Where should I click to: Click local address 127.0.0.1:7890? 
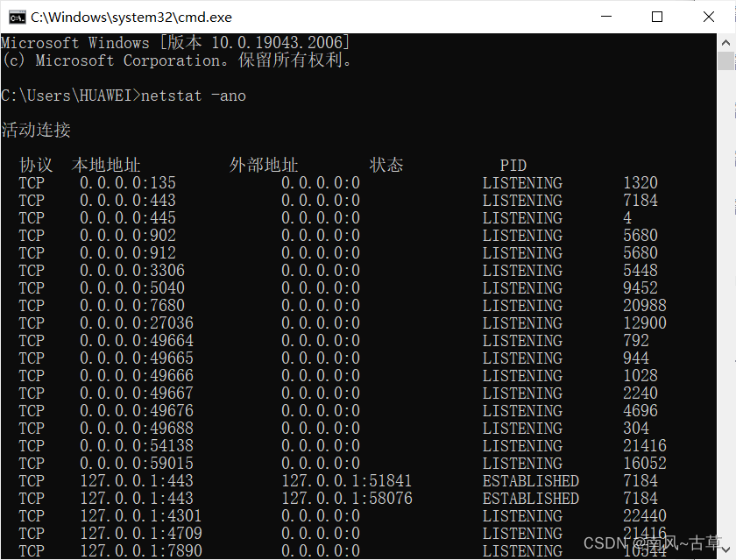click(x=141, y=551)
